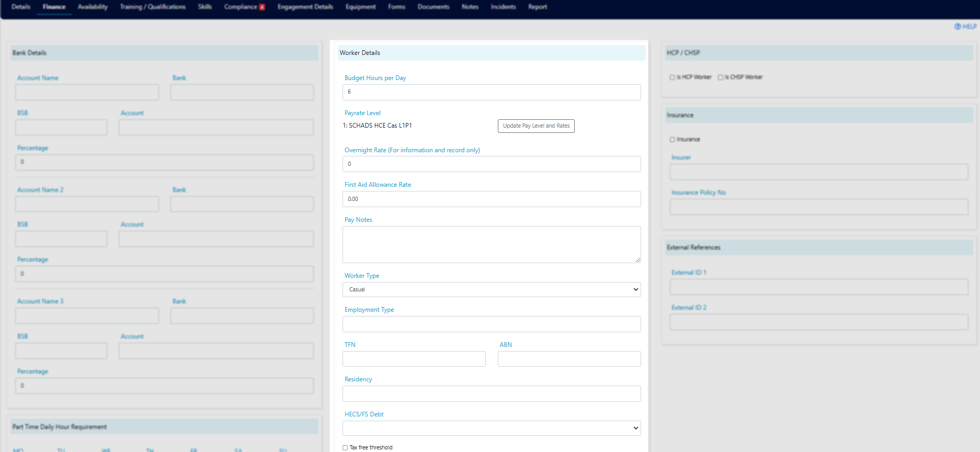This screenshot has width=980, height=452.
Task: Click the Worker Details section header
Action: pyautogui.click(x=492, y=53)
